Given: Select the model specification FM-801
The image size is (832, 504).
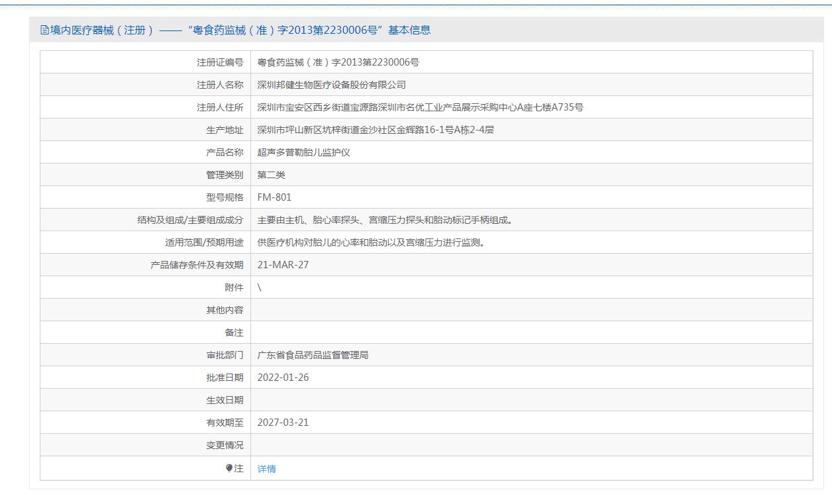Looking at the screenshot, I should pyautogui.click(x=274, y=197).
